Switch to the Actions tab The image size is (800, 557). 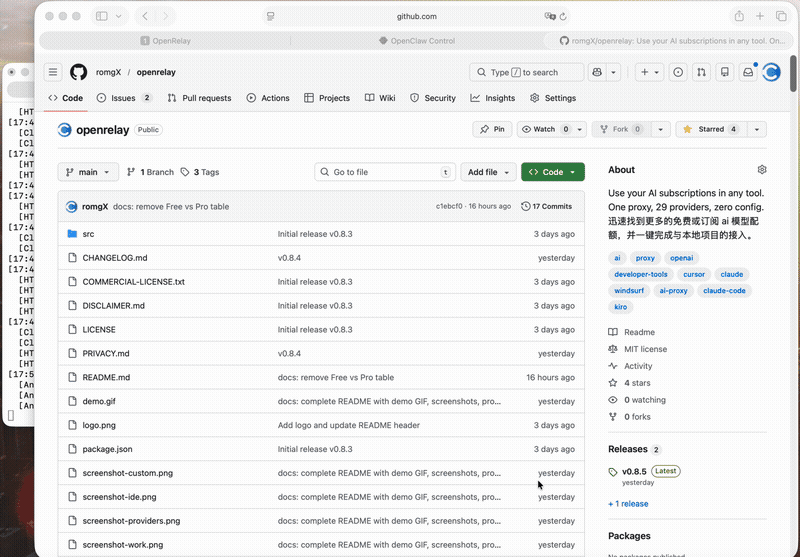(268, 98)
